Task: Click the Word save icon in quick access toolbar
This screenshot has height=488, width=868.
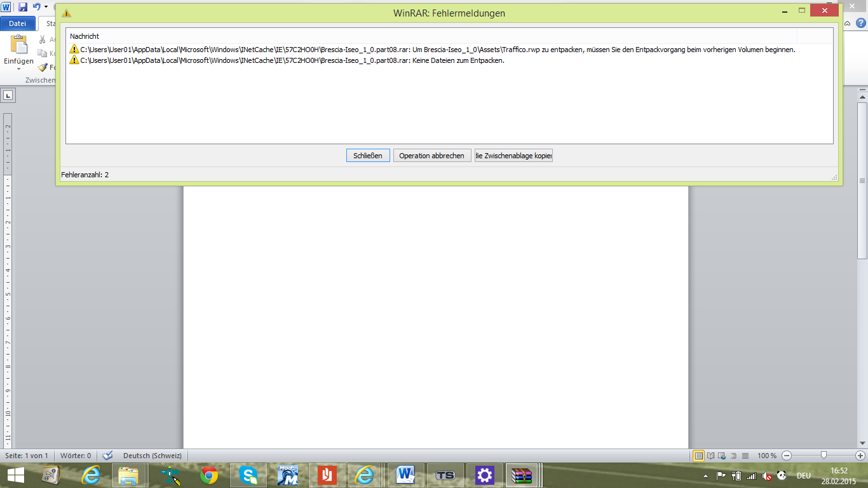Action: tap(23, 6)
